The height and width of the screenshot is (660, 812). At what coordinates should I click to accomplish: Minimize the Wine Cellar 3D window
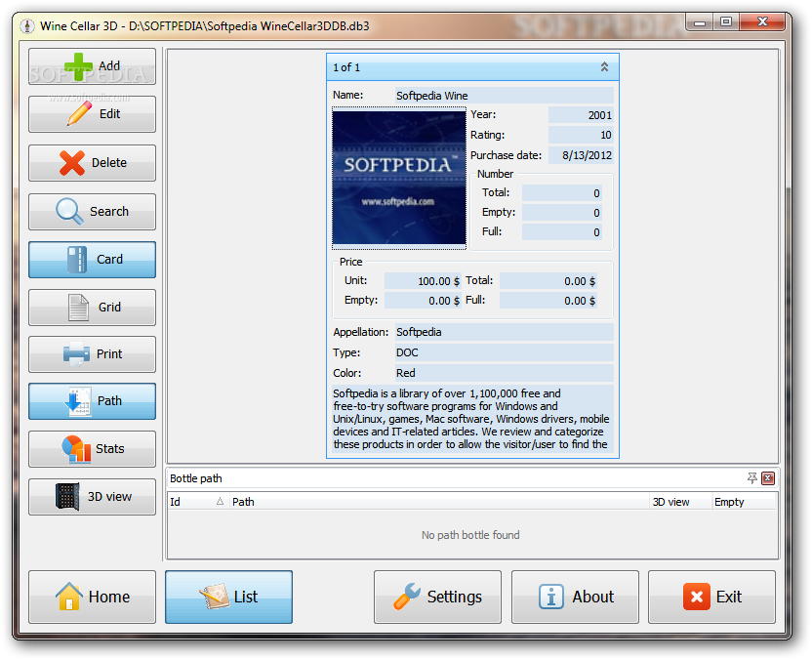(x=700, y=21)
